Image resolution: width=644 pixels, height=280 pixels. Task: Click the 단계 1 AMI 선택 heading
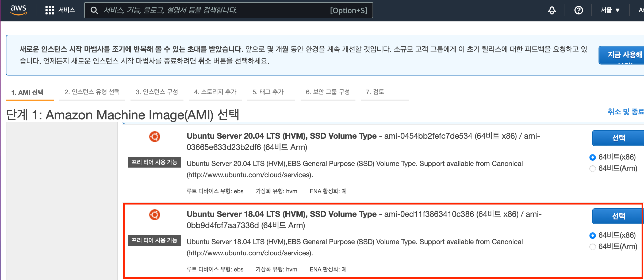coord(122,115)
